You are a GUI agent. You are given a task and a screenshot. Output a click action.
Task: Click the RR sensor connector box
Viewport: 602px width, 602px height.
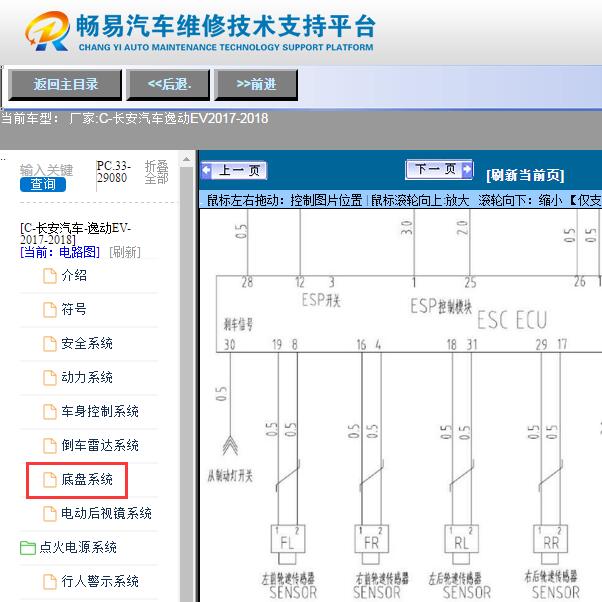point(551,539)
